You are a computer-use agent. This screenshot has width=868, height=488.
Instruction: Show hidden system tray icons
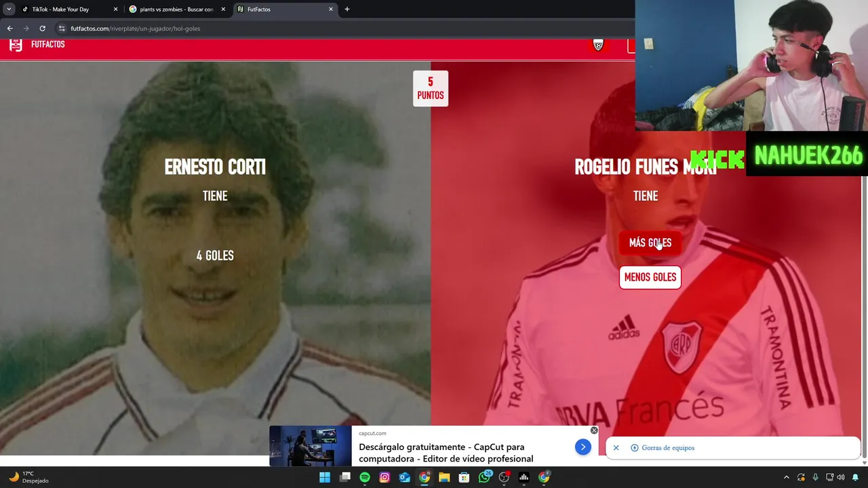(x=787, y=477)
